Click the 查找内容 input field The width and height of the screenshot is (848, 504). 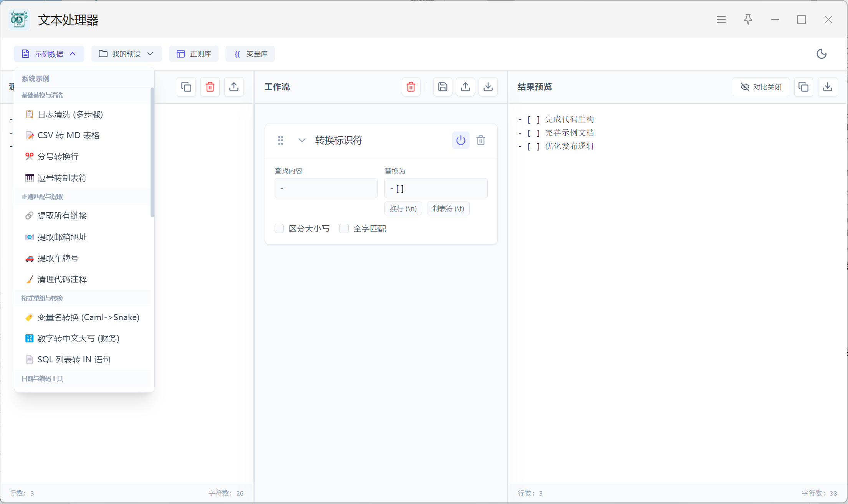click(x=326, y=188)
